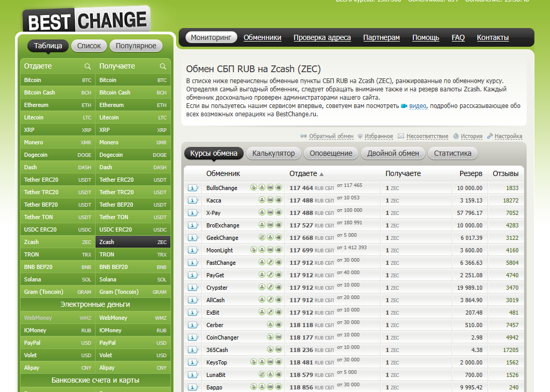Click the video camera icon before видео
The width and height of the screenshot is (550, 392).
pyautogui.click(x=404, y=106)
